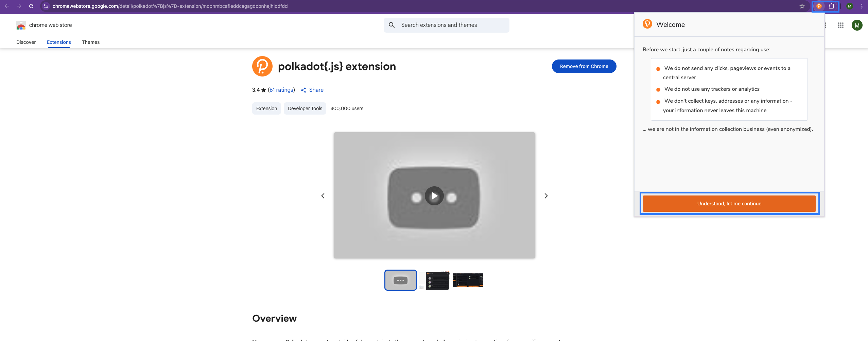868x341 pixels.
Task: Open the Themes tab
Action: [91, 42]
